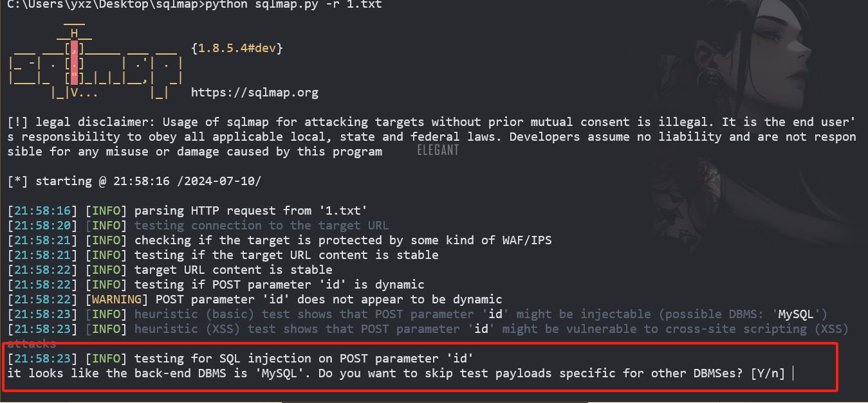Screen dimensions: 868x403
Task: Click the WAF/IPS check log line
Action: tap(279, 240)
